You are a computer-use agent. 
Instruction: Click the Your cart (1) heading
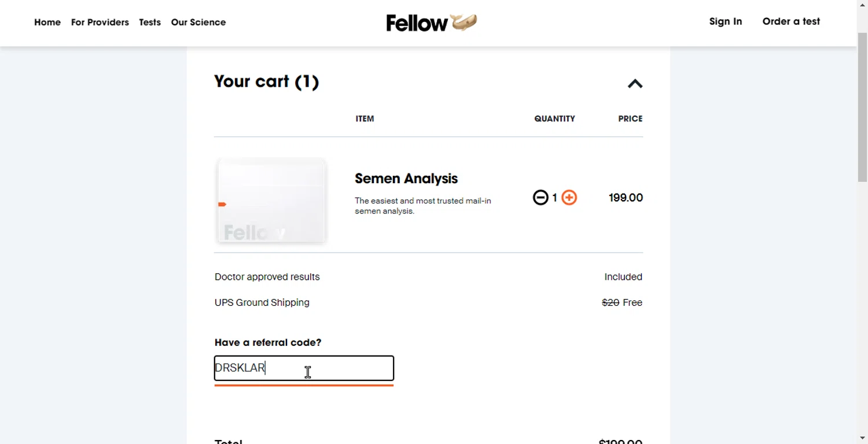tap(266, 82)
